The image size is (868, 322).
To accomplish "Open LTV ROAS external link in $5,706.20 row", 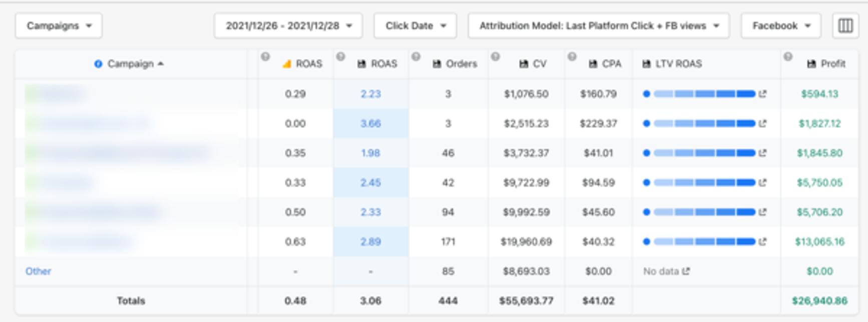I will (762, 212).
